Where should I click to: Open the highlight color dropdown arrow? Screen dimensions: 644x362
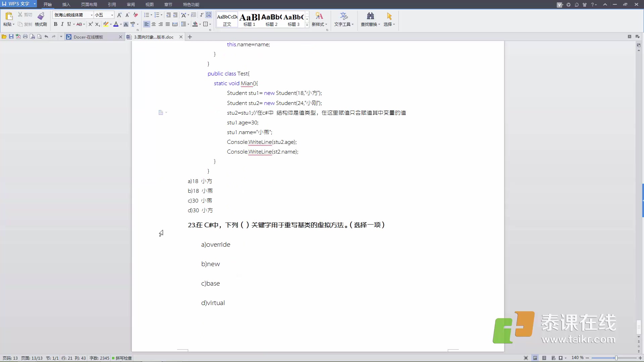111,24
